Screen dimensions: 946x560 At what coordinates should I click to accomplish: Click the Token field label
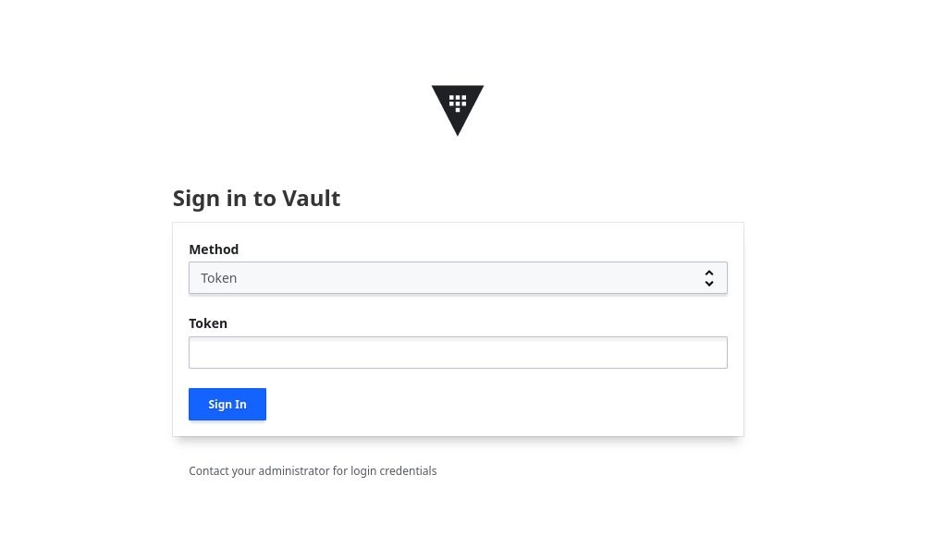pyautogui.click(x=207, y=323)
